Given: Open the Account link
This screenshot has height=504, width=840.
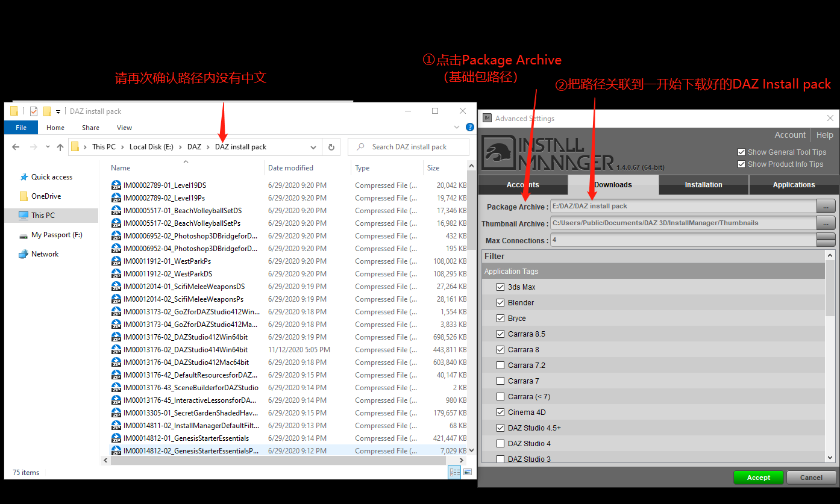Looking at the screenshot, I should pyautogui.click(x=790, y=135).
